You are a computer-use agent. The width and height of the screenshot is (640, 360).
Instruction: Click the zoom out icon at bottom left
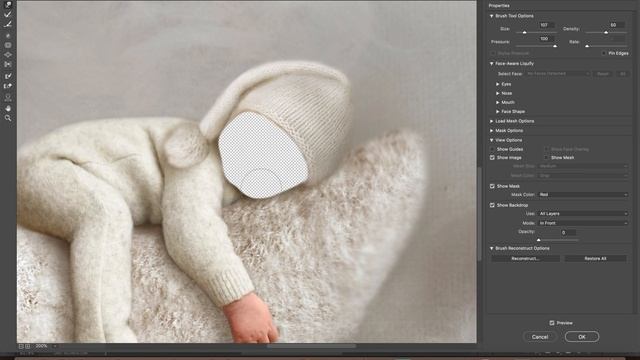click(21, 346)
